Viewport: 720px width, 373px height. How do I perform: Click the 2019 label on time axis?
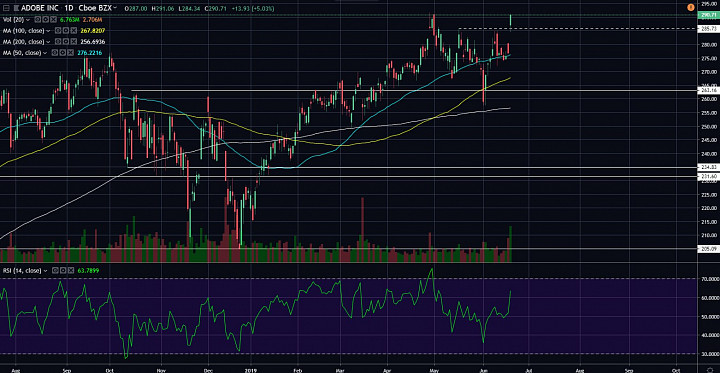[251, 369]
